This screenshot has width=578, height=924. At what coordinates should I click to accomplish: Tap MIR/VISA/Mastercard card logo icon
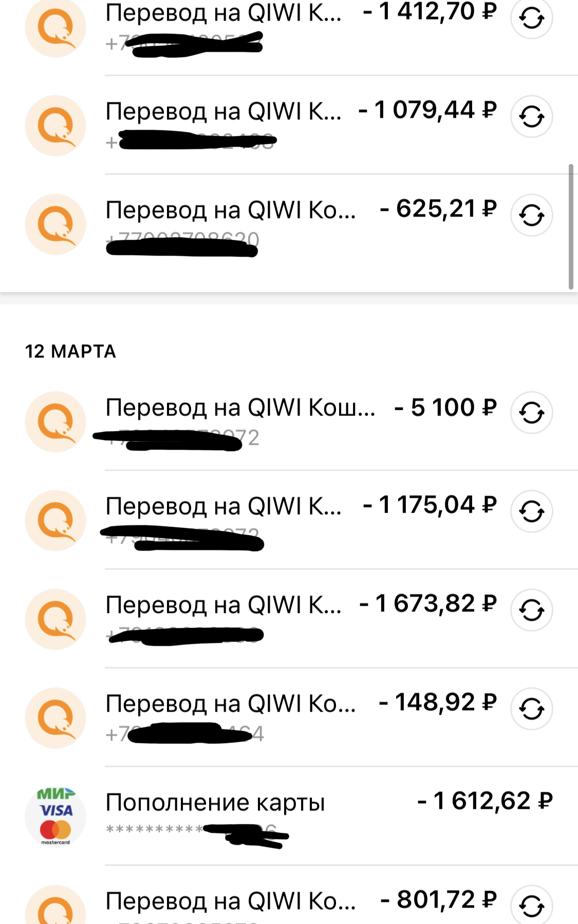[55, 817]
